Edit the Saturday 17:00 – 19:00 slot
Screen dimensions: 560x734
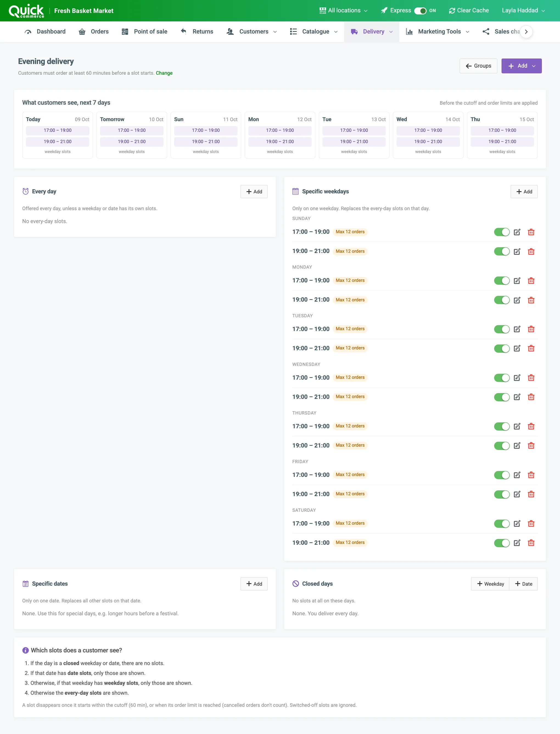tap(517, 524)
